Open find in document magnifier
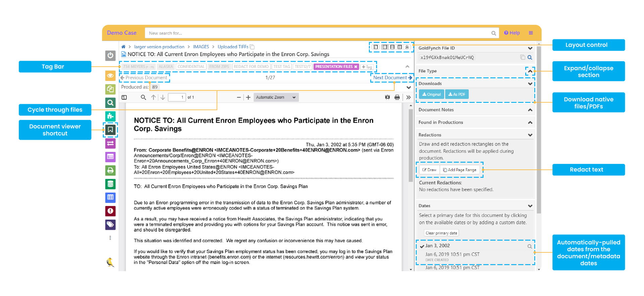644x296 pixels. click(143, 97)
